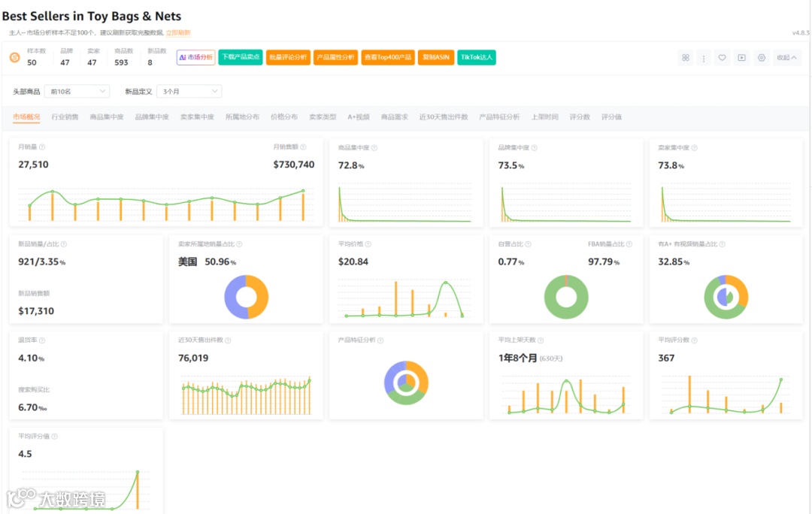Switch to the 评分值 tab
Screen dimensions: 812x514
(611, 117)
